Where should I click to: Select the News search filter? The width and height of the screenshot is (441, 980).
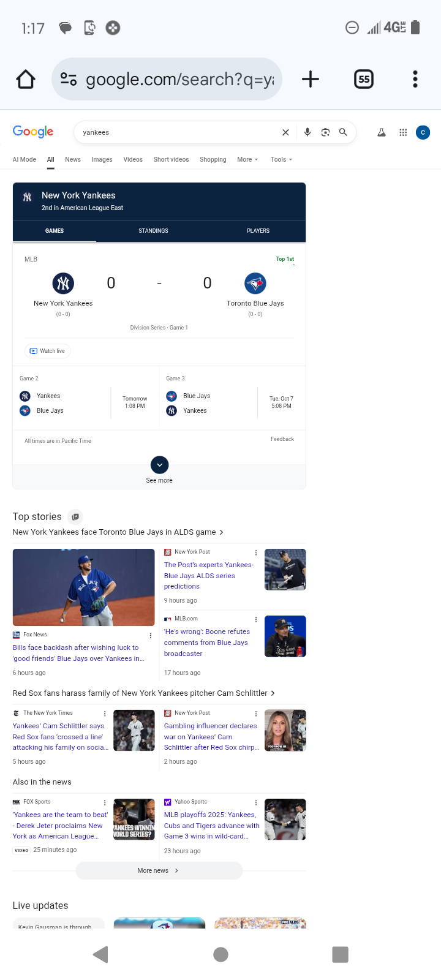(73, 159)
